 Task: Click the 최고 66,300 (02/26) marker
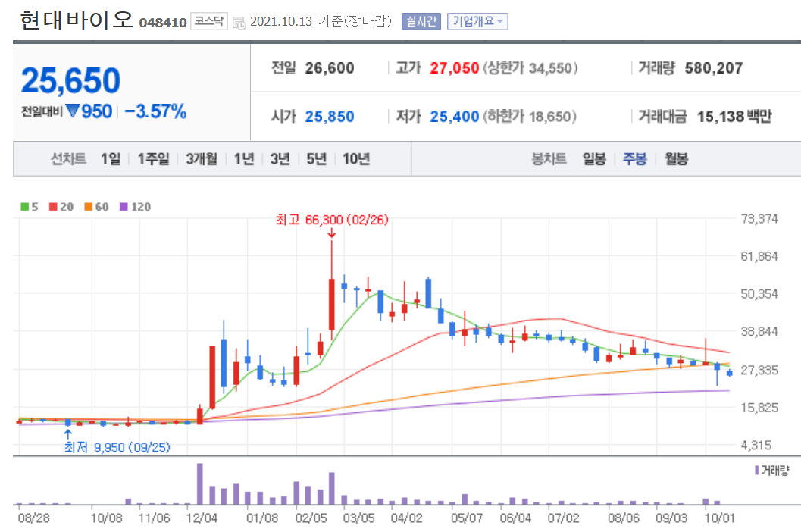pos(332,220)
